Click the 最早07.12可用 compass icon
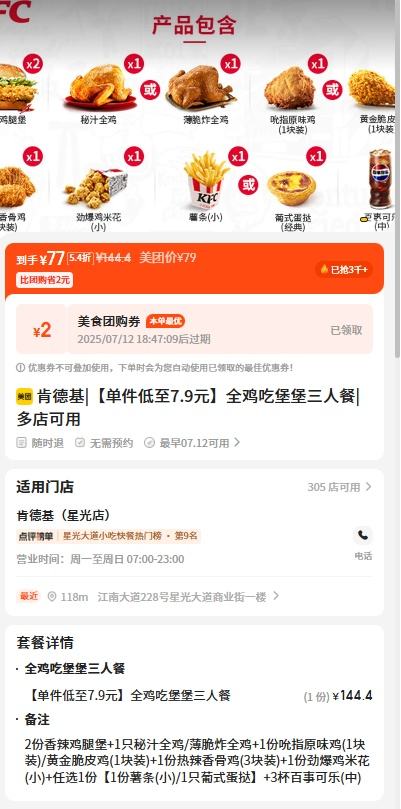Viewport: 401px width, 809px height. tap(150, 443)
